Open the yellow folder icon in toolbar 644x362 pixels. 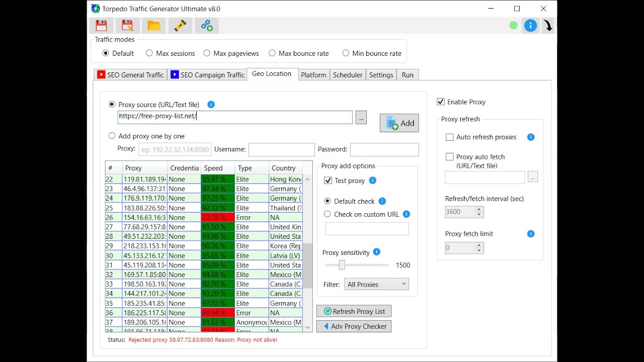tap(153, 26)
